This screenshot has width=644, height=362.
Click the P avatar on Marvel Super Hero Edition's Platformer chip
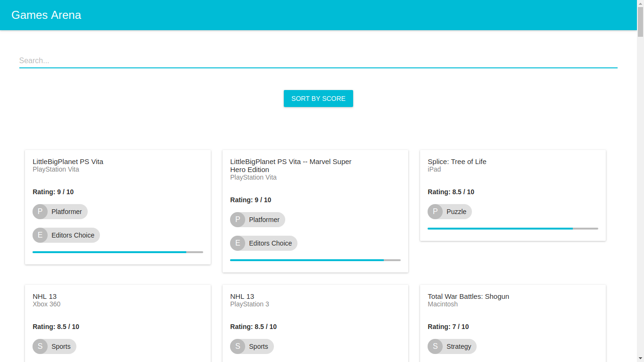pos(238,220)
